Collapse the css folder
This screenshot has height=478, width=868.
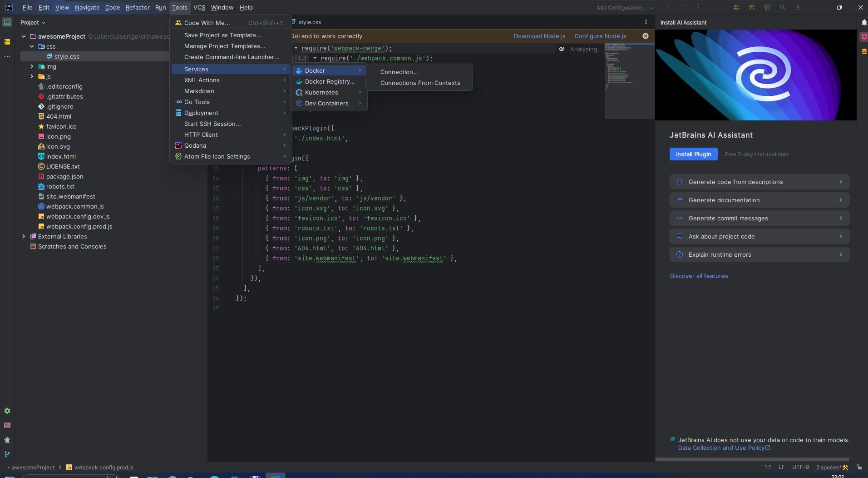coord(32,46)
